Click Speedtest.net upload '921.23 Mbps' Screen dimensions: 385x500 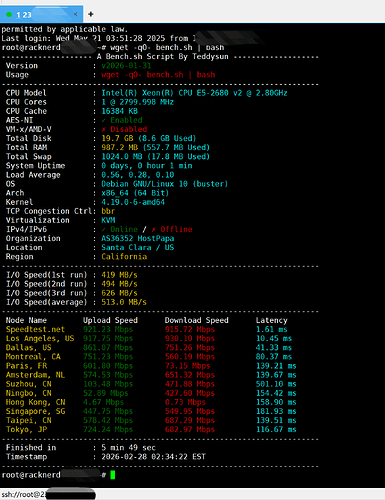(x=108, y=329)
